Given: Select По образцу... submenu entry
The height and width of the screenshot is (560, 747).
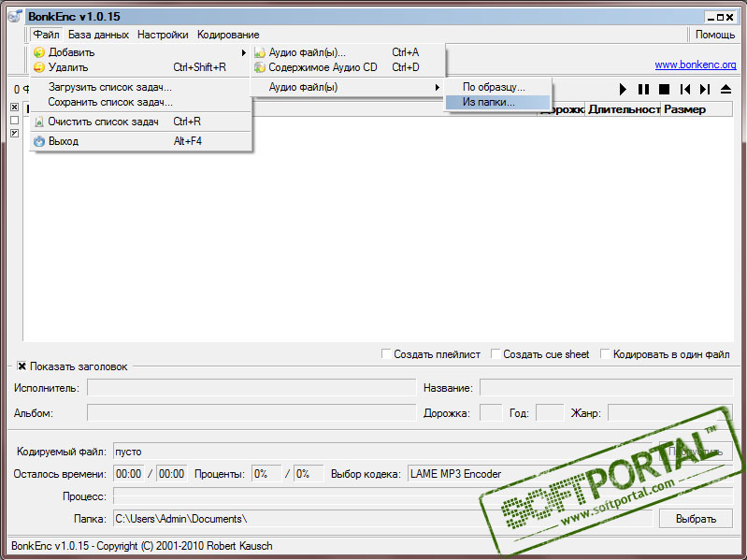Looking at the screenshot, I should 497,87.
